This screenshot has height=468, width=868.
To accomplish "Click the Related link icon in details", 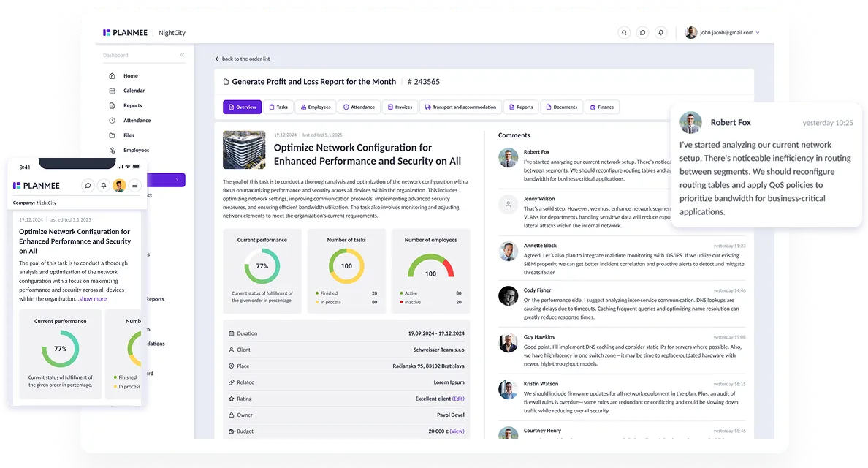I will coord(232,382).
